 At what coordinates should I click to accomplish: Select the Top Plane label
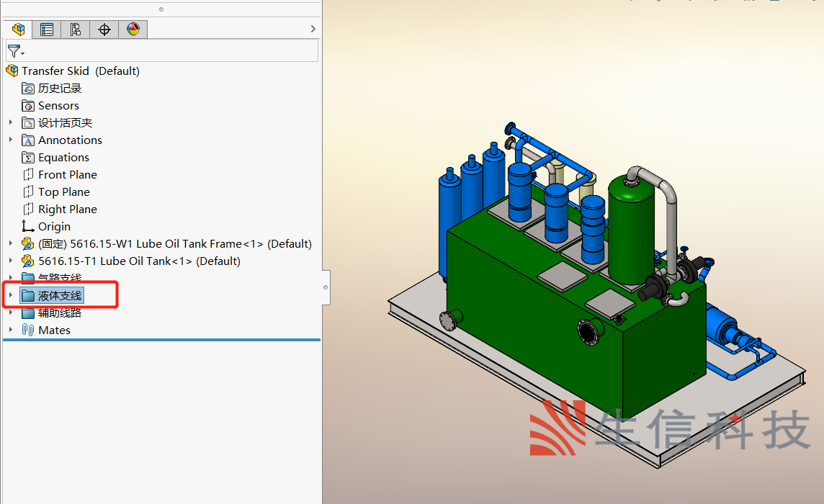tap(63, 192)
